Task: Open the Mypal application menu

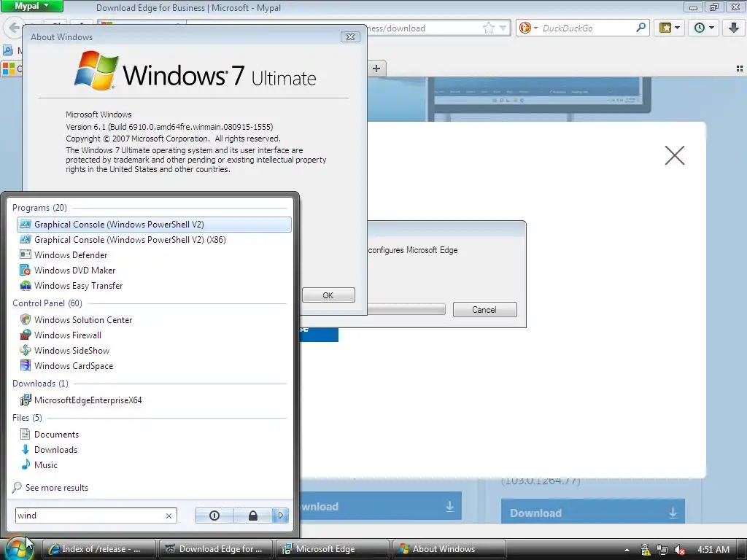Action: pos(32,6)
